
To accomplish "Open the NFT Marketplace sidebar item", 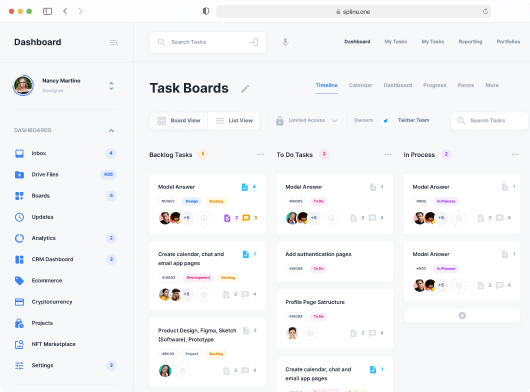I will [65, 344].
